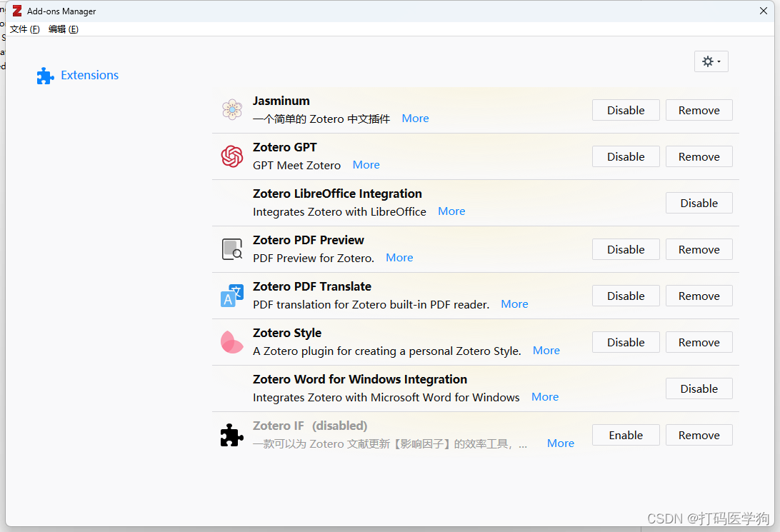Image resolution: width=780 pixels, height=532 pixels.
Task: Click 'Integrates Zotero with Microsoft Word' description
Action: click(x=386, y=397)
